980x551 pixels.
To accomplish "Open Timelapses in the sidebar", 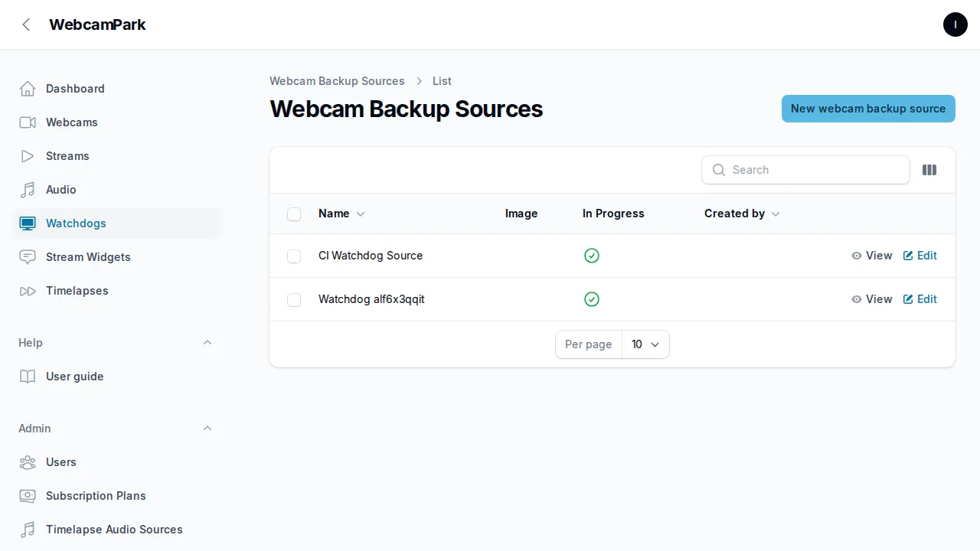I will click(116, 291).
